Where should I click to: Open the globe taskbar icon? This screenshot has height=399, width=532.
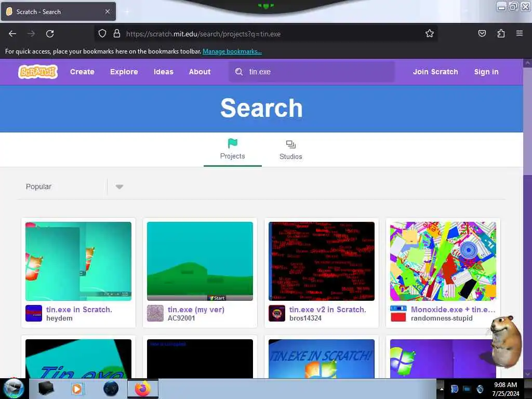pos(111,389)
